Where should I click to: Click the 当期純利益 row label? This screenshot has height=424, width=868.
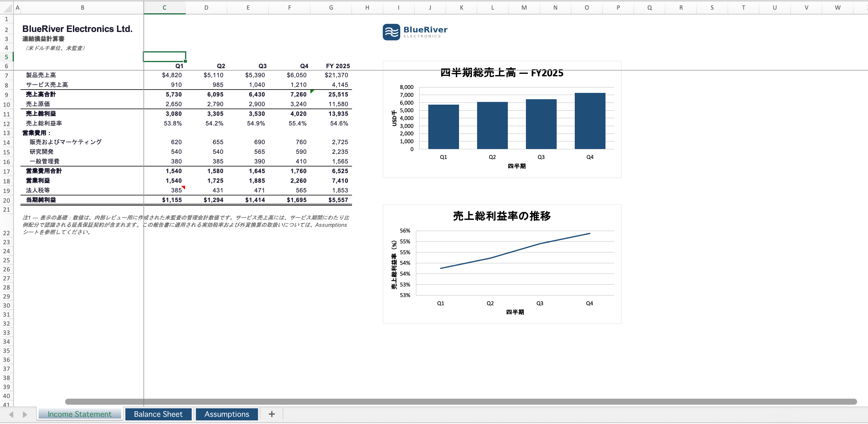pyautogui.click(x=41, y=200)
